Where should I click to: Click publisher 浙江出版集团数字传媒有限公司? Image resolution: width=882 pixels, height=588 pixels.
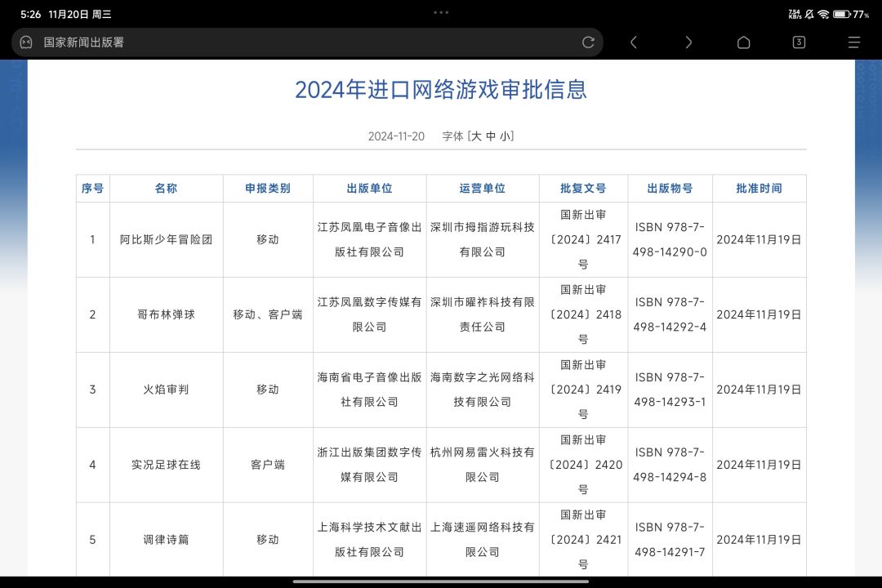pyautogui.click(x=370, y=465)
